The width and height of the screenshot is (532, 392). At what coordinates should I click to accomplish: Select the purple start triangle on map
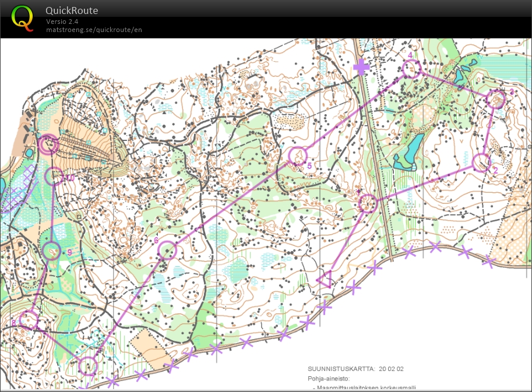(x=325, y=280)
